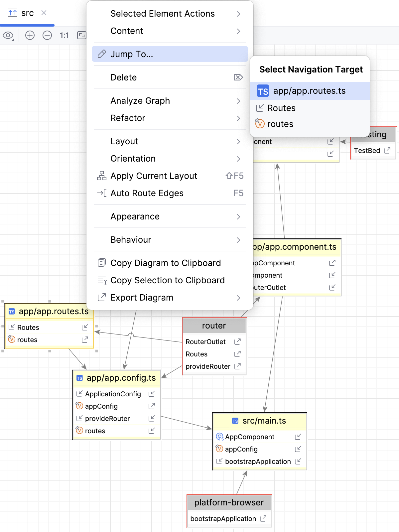Zoom out with the minus icon

[47, 35]
